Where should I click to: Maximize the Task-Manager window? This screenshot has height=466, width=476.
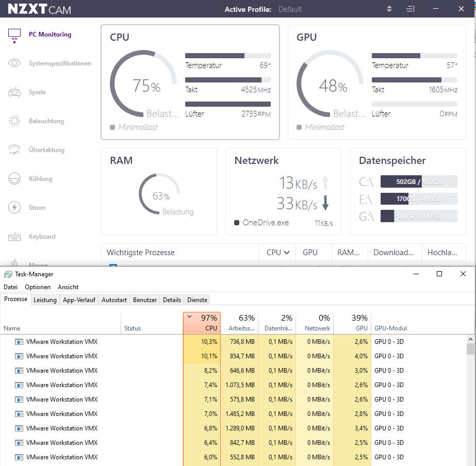pos(439,274)
